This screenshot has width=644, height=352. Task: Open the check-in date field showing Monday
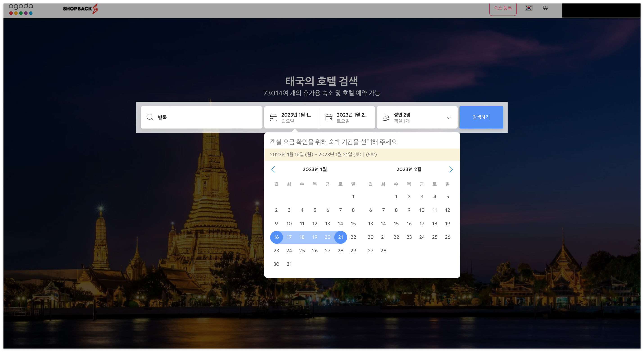click(x=292, y=117)
